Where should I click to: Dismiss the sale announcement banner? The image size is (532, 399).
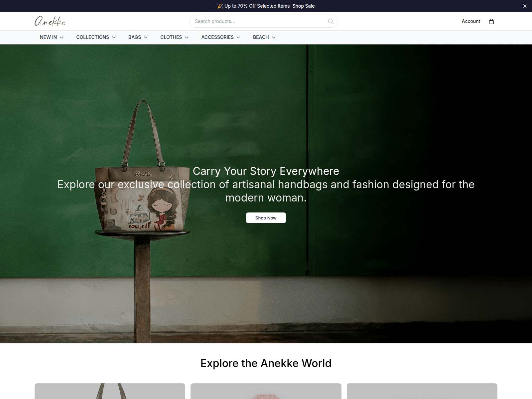pyautogui.click(x=525, y=6)
